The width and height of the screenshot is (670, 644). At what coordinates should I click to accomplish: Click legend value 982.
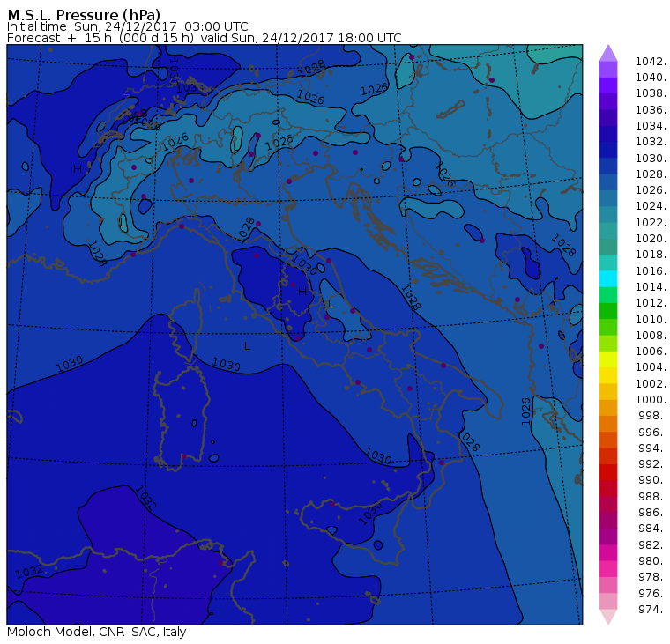[652, 544]
